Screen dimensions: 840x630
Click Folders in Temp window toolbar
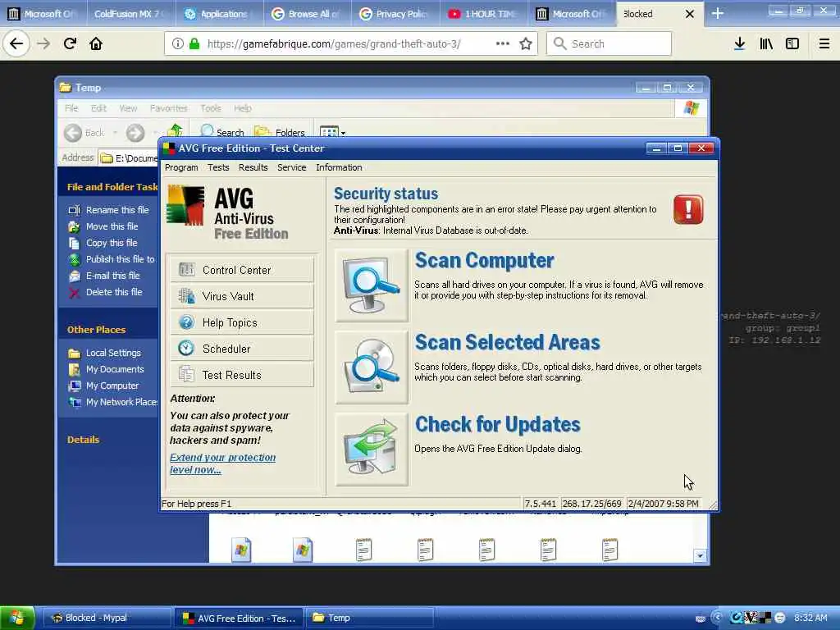pyautogui.click(x=279, y=132)
